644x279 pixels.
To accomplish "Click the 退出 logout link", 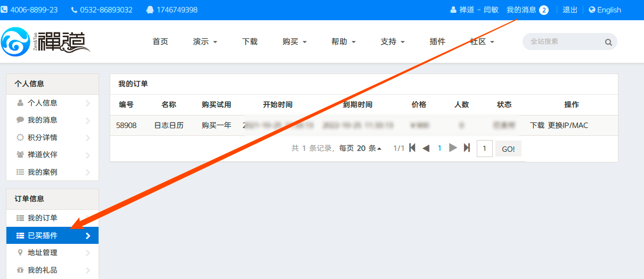I will [570, 10].
